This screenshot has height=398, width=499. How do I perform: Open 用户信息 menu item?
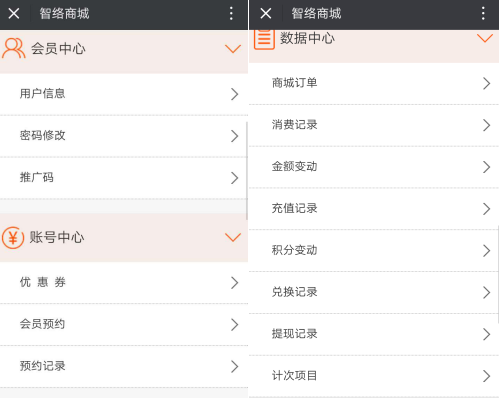pos(124,94)
